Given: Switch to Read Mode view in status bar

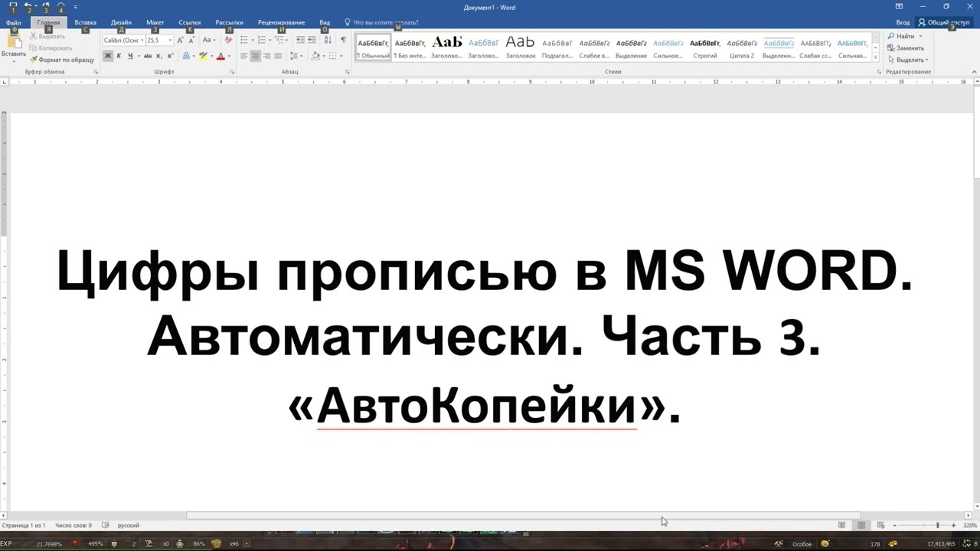Looking at the screenshot, I should 842,525.
